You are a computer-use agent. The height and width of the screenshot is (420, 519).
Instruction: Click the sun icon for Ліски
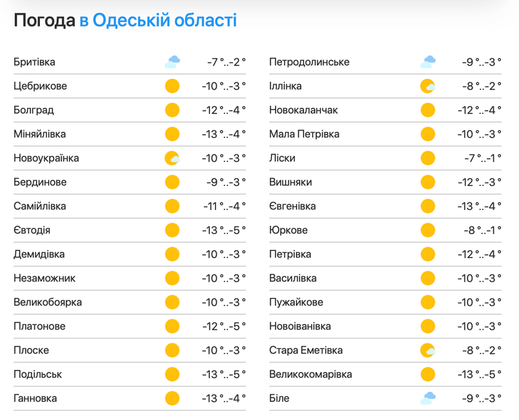(x=428, y=158)
